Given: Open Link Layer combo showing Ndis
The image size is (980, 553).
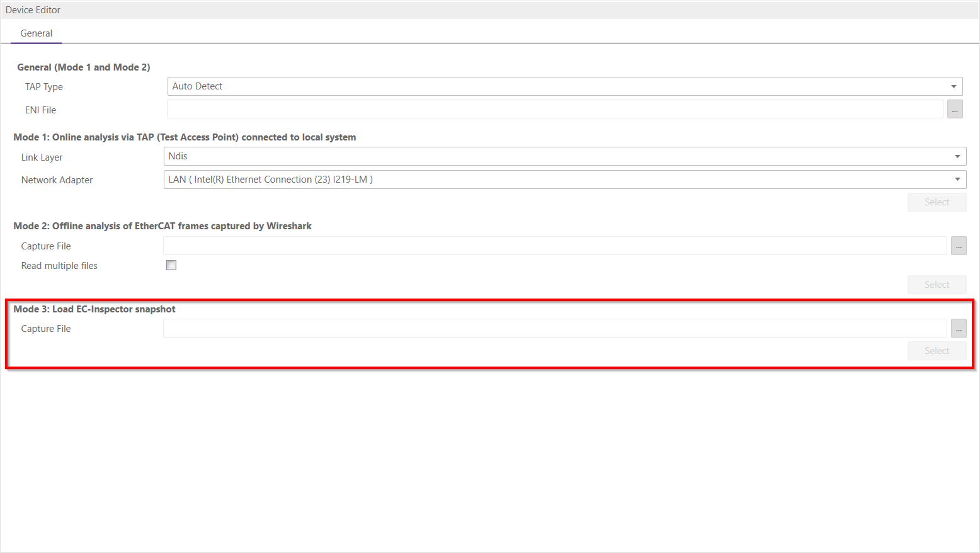Looking at the screenshot, I should click(x=554, y=156).
